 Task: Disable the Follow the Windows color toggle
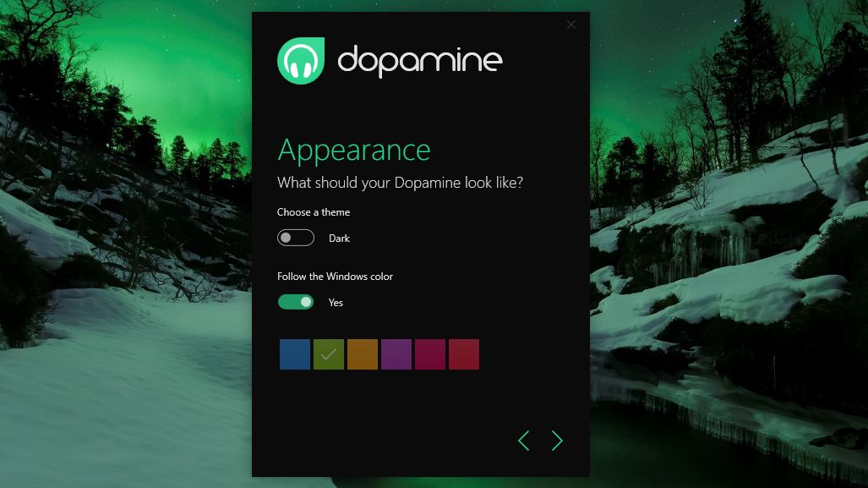tap(295, 301)
